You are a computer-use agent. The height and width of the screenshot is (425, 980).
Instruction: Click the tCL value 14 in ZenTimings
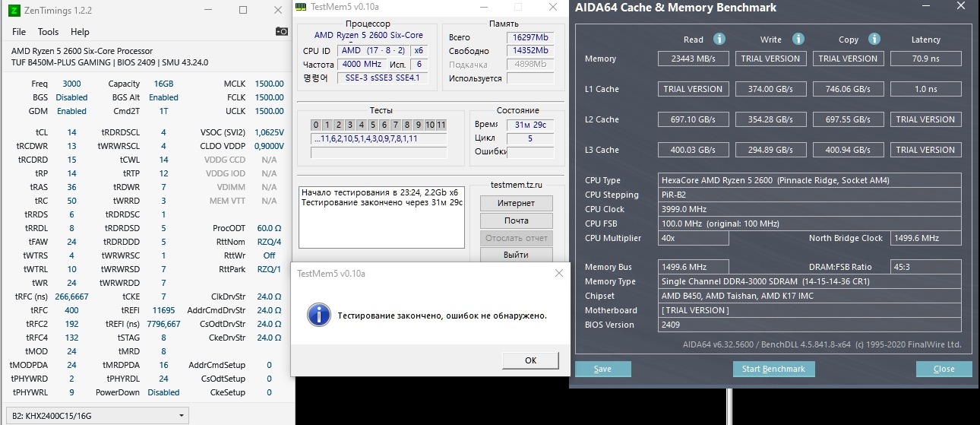tap(71, 132)
